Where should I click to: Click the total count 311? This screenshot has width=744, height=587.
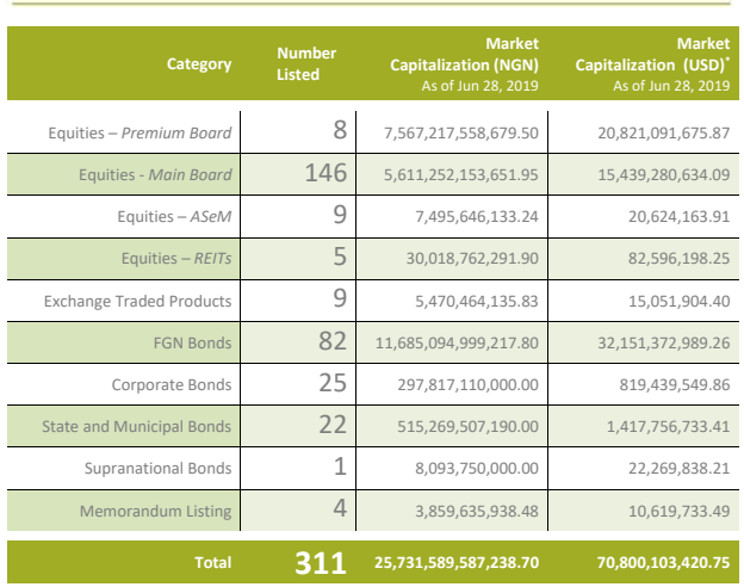click(x=320, y=563)
